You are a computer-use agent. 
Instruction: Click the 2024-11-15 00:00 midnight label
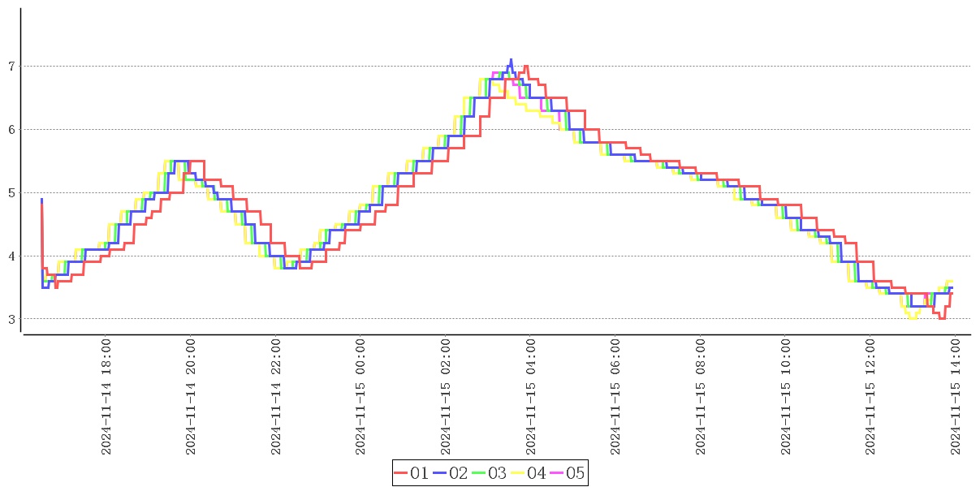coord(360,397)
